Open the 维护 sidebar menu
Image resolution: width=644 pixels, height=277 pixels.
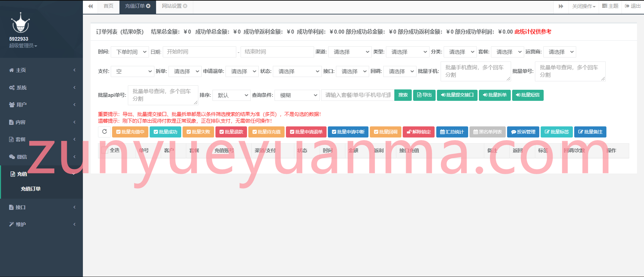click(x=41, y=225)
